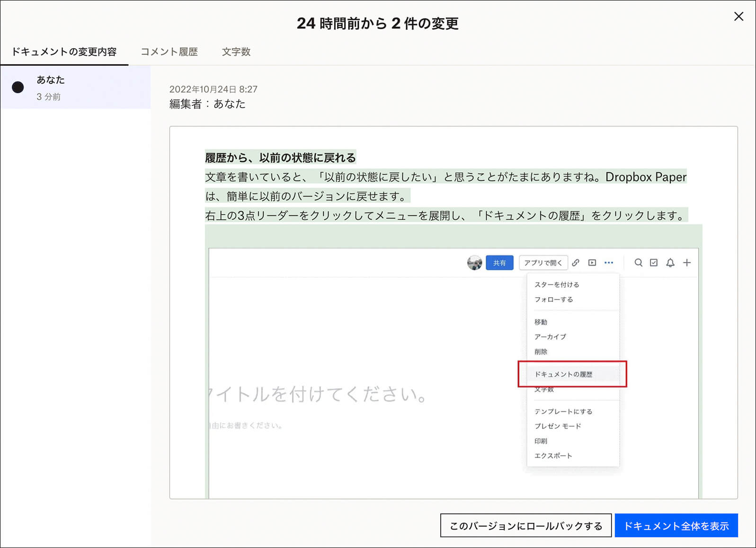The image size is (756, 548).
Task: Choose 印刷 menu item
Action: click(x=541, y=441)
